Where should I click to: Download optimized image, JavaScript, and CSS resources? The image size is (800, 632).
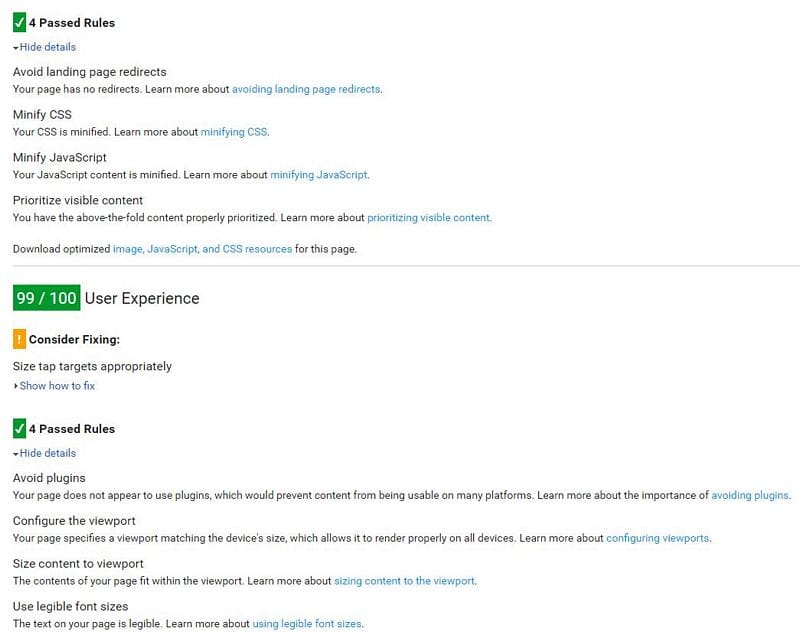[202, 249]
